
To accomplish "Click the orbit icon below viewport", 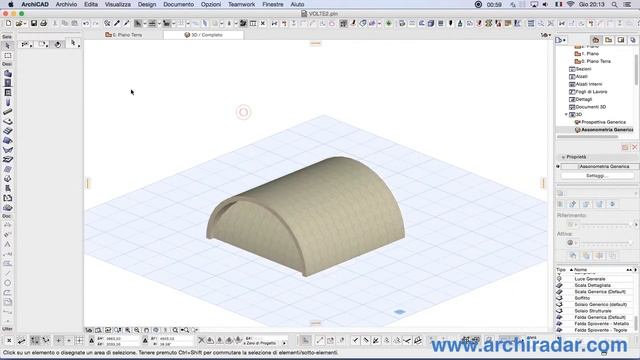I will pos(156,330).
